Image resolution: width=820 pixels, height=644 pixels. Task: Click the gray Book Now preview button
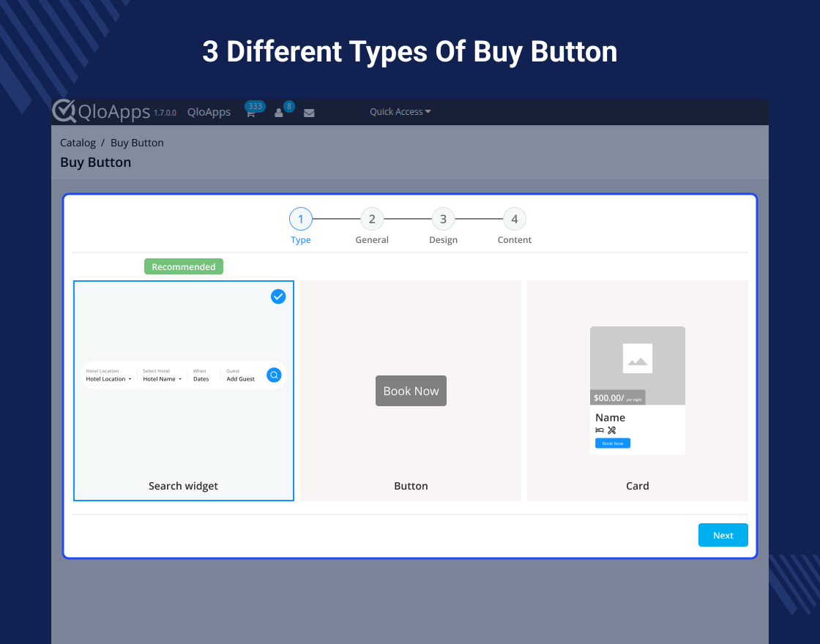click(411, 391)
